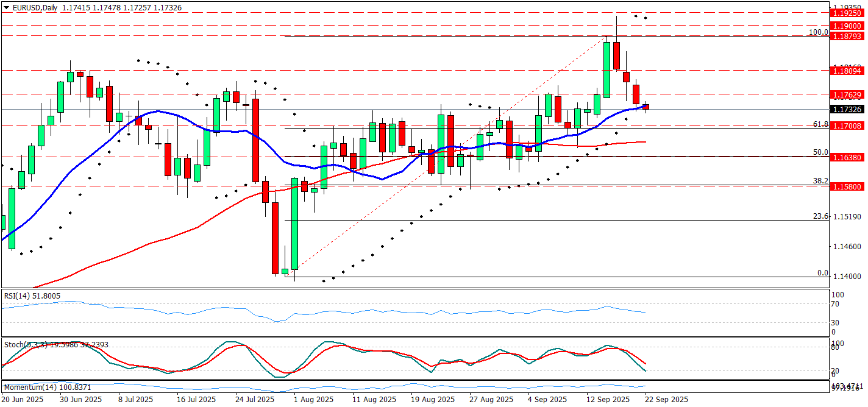The width and height of the screenshot is (868, 407).
Task: Click the current price marker 1.17326
Action: [x=847, y=110]
